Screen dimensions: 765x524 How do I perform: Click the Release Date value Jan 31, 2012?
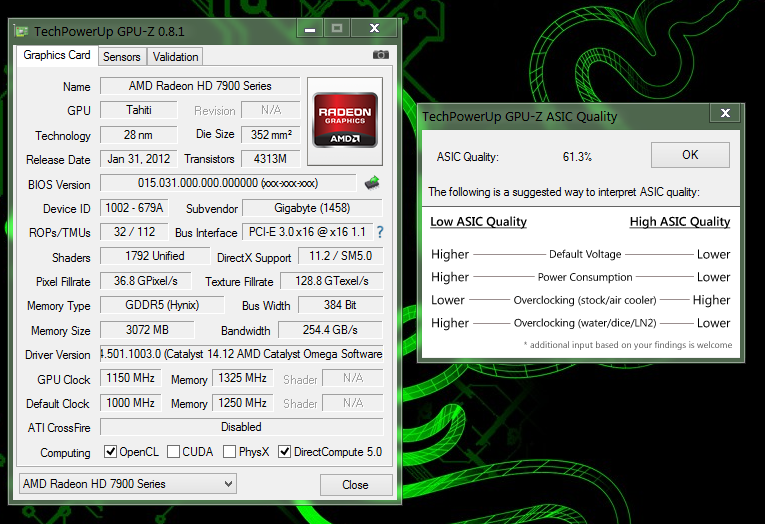point(139,159)
